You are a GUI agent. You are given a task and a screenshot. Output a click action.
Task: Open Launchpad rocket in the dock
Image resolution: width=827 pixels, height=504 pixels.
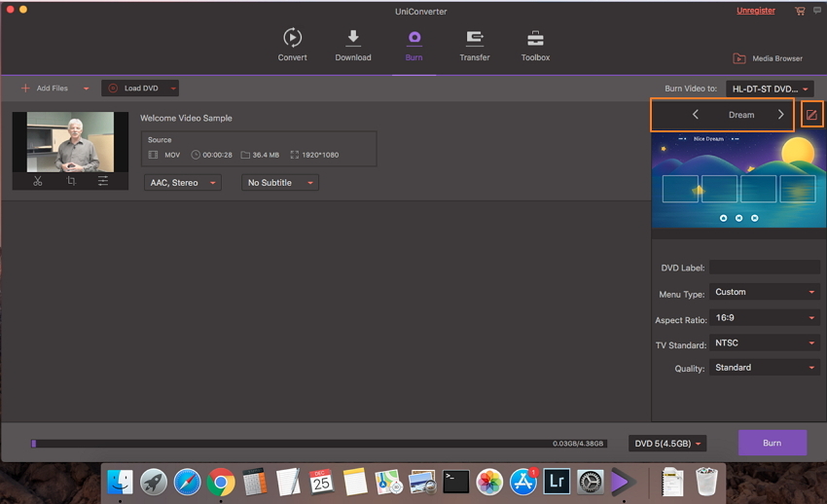(154, 482)
